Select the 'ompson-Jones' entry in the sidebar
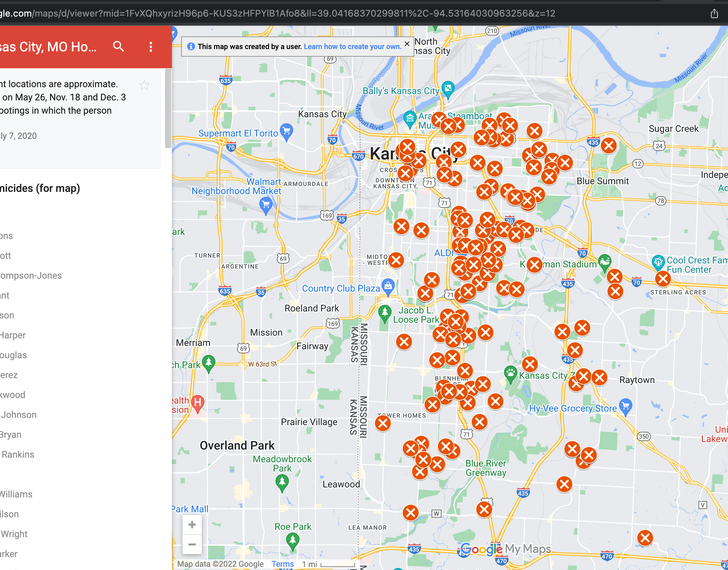The image size is (728, 570). pos(31,275)
